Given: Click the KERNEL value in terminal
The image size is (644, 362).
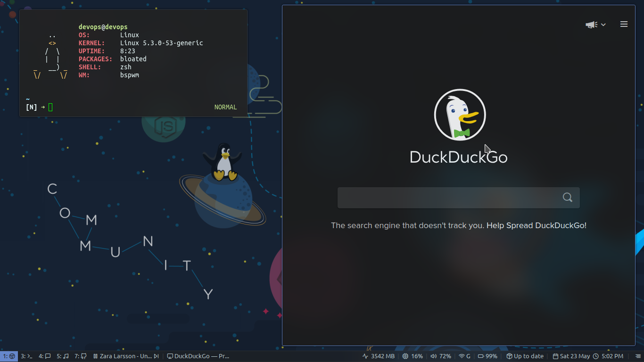Looking at the screenshot, I should pos(161,43).
